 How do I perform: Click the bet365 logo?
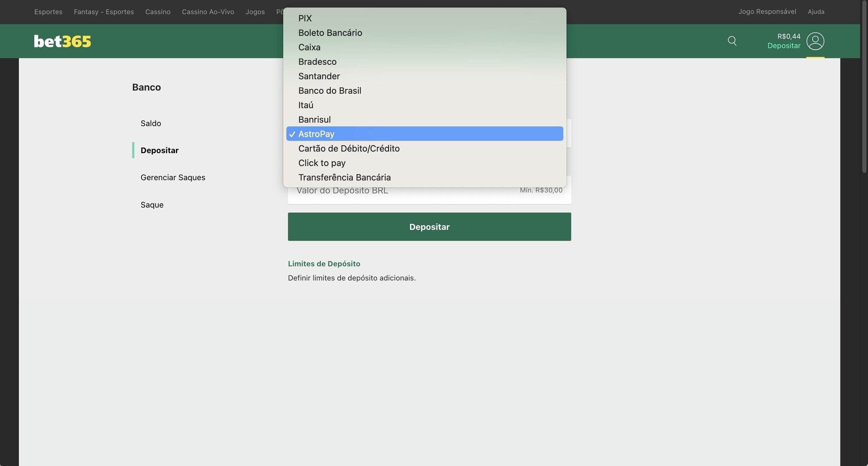click(x=62, y=41)
